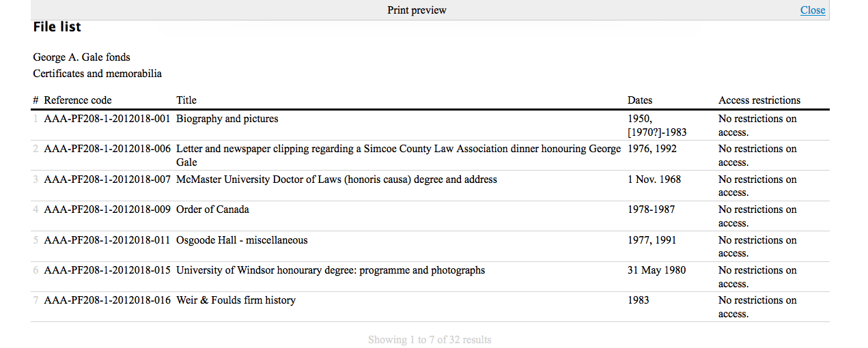The height and width of the screenshot is (348, 868).
Task: Click the Title column header
Action: coord(186,100)
